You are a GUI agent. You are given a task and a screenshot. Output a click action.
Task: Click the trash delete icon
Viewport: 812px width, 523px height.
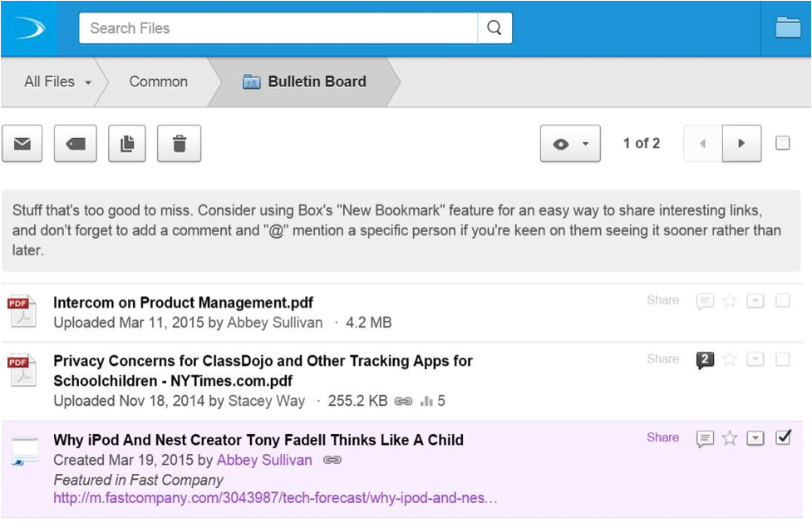point(179,144)
